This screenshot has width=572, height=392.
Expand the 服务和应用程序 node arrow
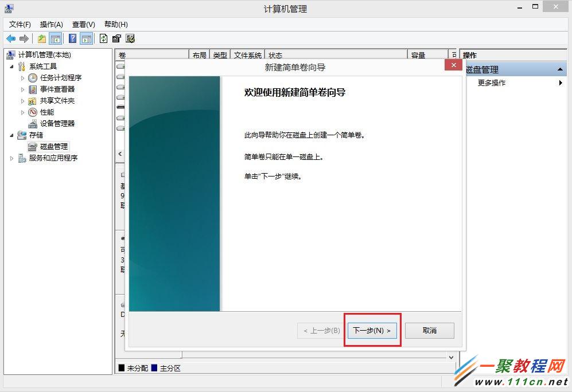point(11,158)
